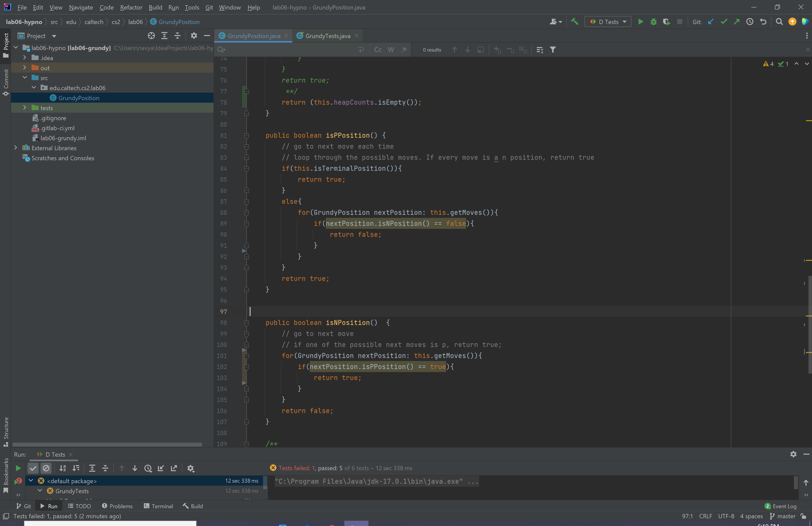Open Git show history clock icon
The image size is (812, 526).
[x=750, y=22]
